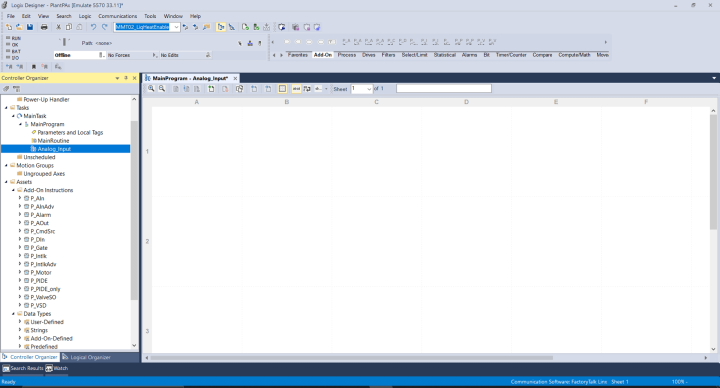Image resolution: width=720 pixels, height=388 pixels.
Task: Click the Who Active network browse icon
Action: click(x=250, y=43)
